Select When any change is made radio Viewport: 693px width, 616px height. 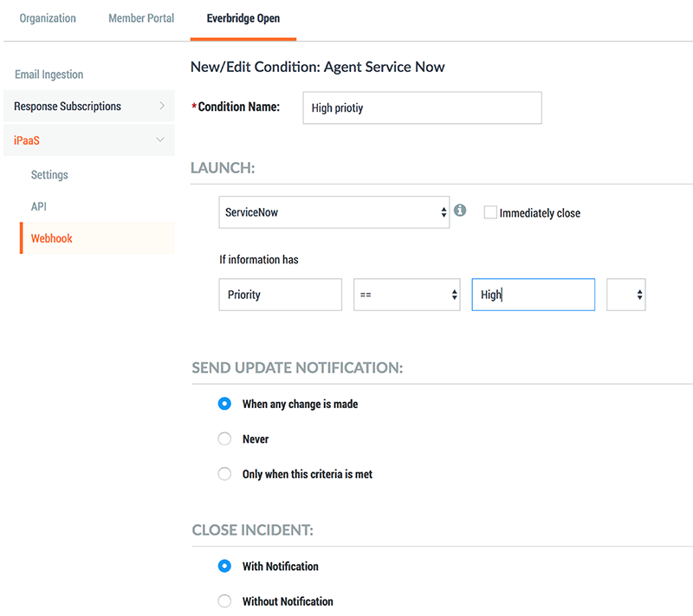[x=224, y=404]
